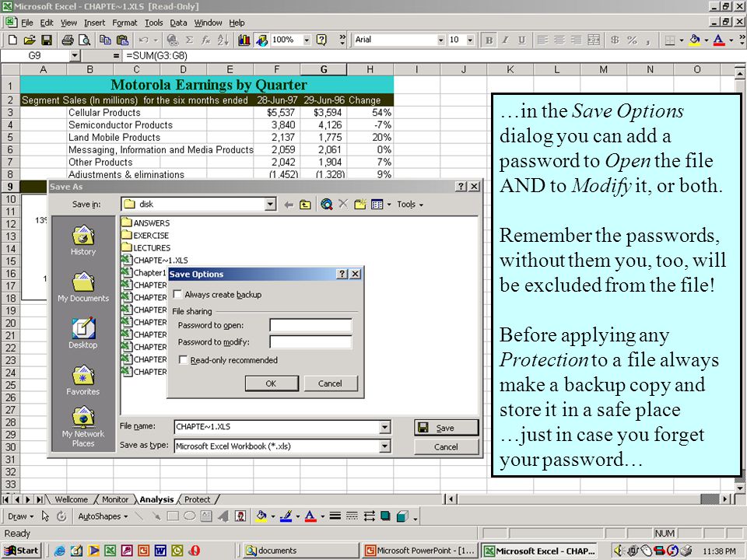The height and width of the screenshot is (560, 747).
Task: Click the AutoSum sigma icon
Action: click(189, 40)
